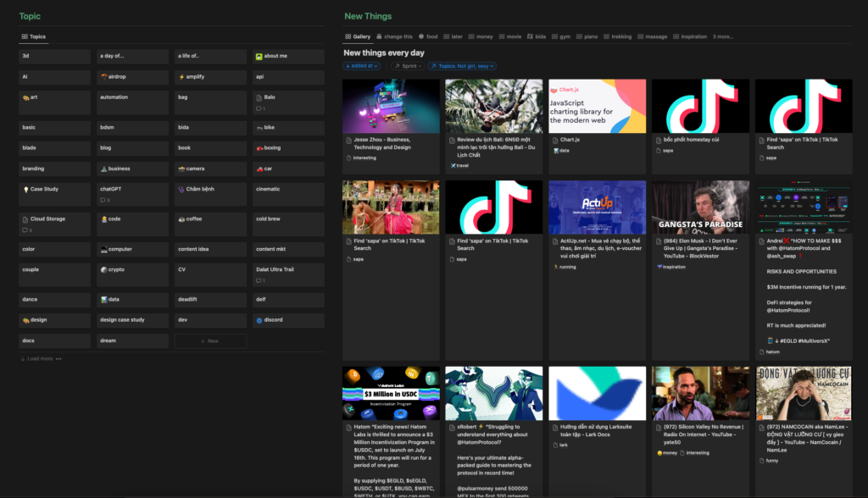Click the light bulb icon on Case Study

pyautogui.click(x=25, y=189)
